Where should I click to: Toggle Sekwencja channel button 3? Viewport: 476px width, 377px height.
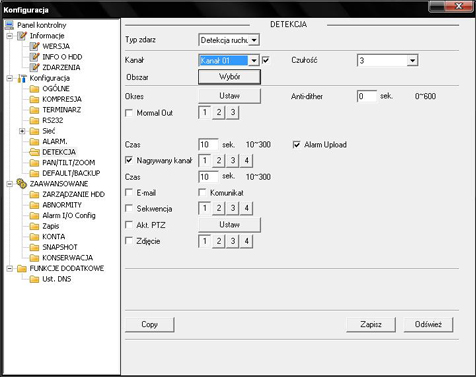[233, 208]
